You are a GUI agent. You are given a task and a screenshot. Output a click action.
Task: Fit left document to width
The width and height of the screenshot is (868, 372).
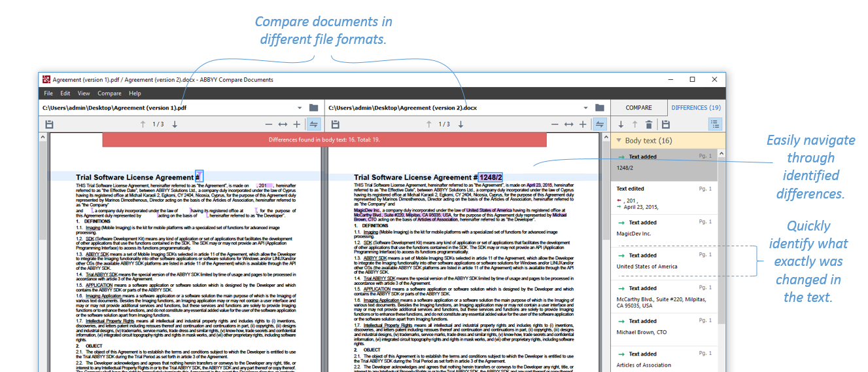(283, 124)
